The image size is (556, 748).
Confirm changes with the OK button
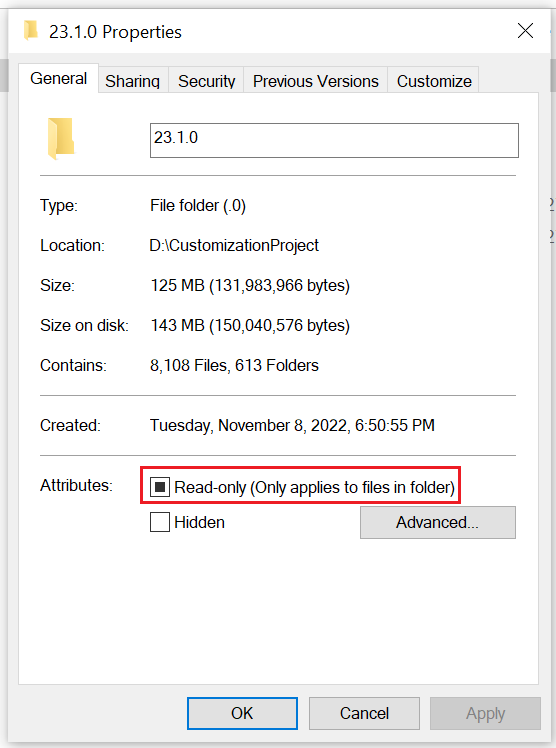[x=242, y=713]
